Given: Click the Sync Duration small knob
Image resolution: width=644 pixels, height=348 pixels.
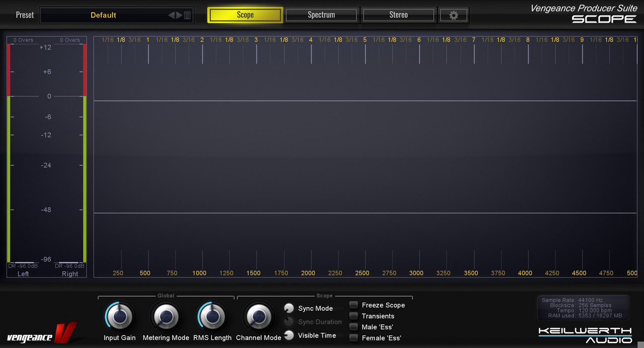Looking at the screenshot, I should 289,322.
